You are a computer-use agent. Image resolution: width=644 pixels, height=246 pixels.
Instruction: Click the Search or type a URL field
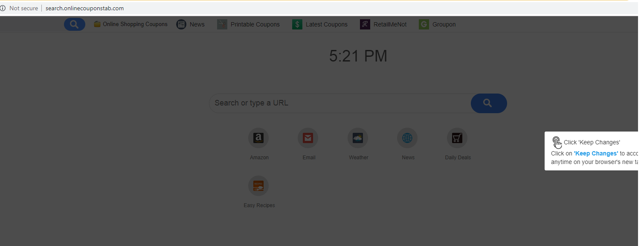tap(340, 103)
